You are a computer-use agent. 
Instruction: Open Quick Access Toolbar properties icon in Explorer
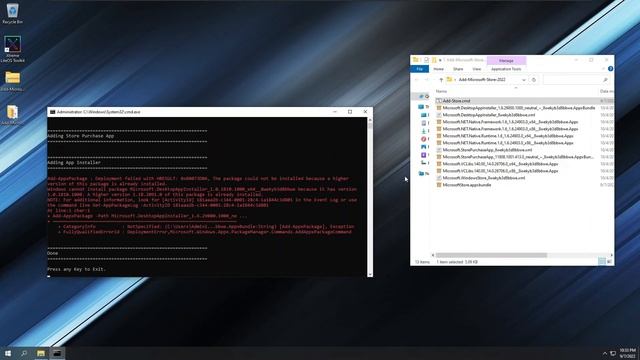426,60
